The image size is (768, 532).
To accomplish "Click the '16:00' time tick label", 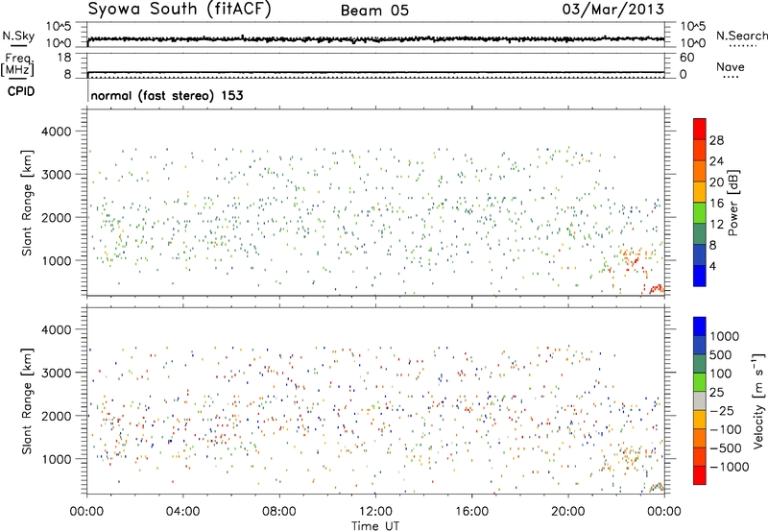I will click(x=471, y=512).
